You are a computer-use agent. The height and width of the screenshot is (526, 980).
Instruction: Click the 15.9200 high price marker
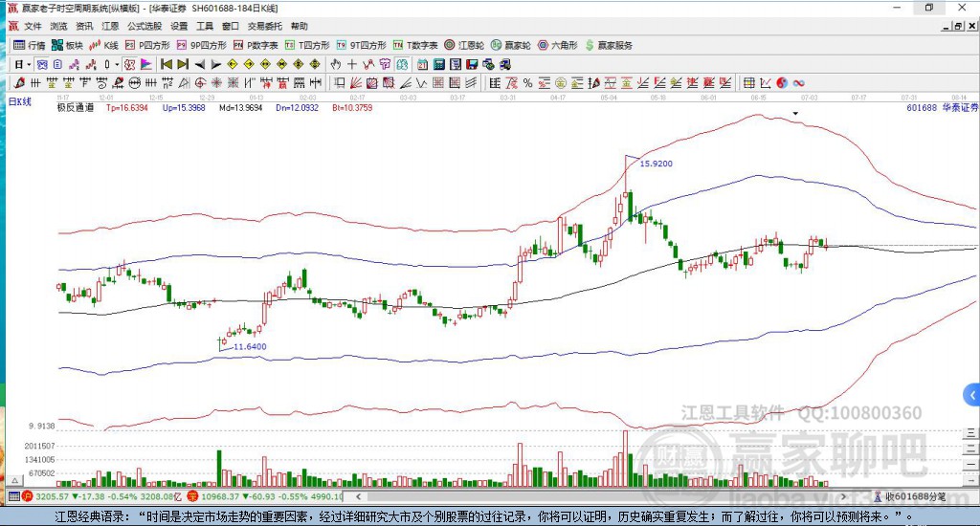click(x=657, y=164)
